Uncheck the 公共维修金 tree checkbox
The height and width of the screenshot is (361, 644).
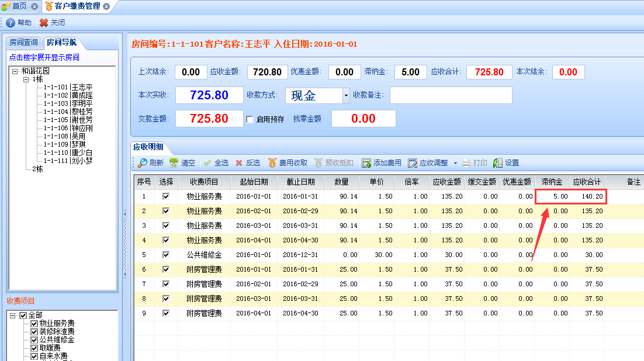tap(34, 340)
